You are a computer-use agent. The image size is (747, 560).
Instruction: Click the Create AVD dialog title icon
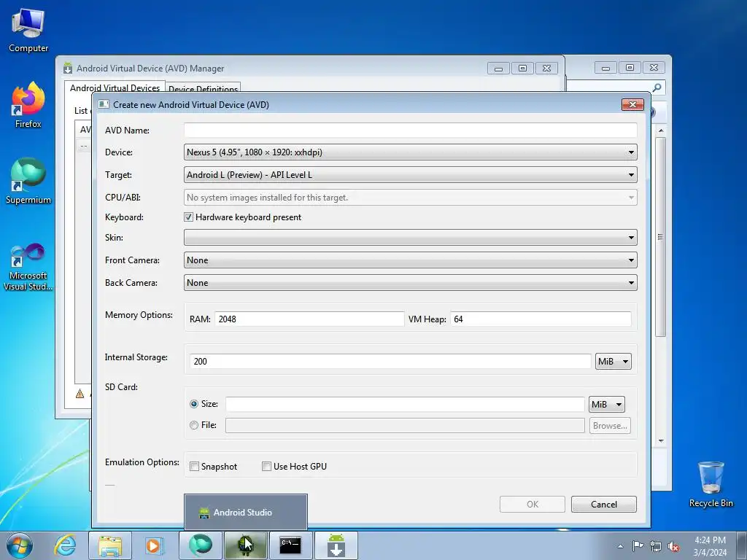(104, 104)
